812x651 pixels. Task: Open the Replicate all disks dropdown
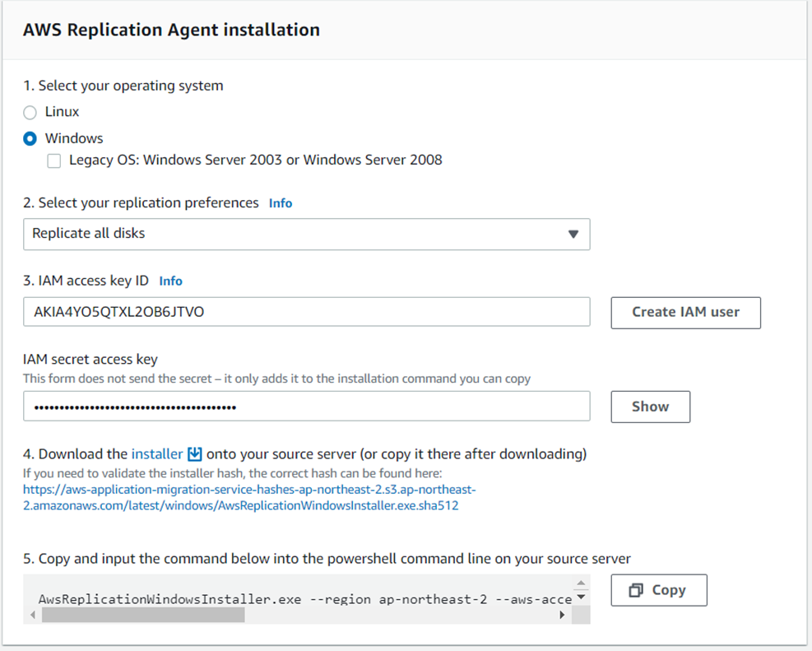coord(307,234)
